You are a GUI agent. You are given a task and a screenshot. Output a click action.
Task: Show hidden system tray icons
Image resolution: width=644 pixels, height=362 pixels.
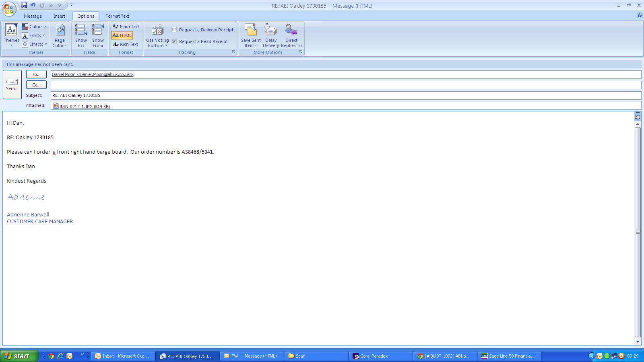coord(592,356)
